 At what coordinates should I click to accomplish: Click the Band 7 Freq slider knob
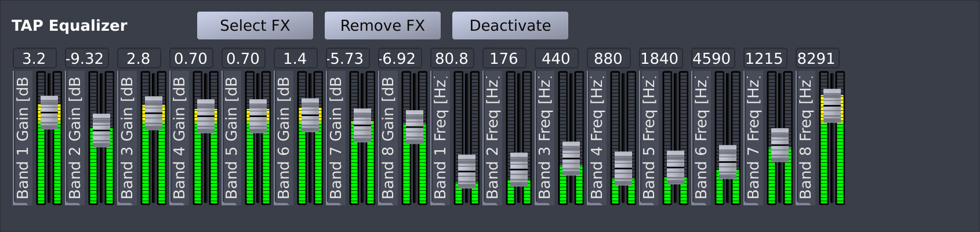780,144
